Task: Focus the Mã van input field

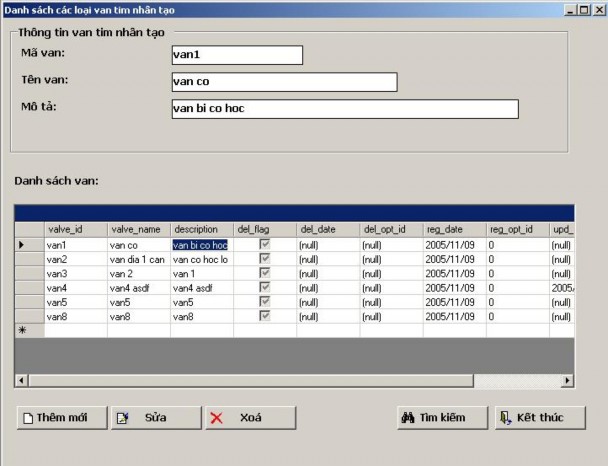Action: coord(236,55)
